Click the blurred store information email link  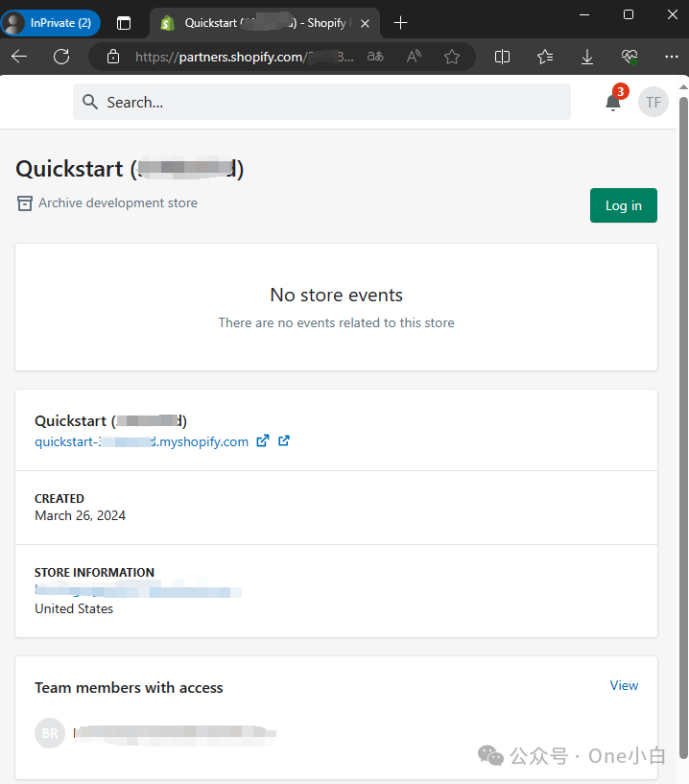coord(138,591)
